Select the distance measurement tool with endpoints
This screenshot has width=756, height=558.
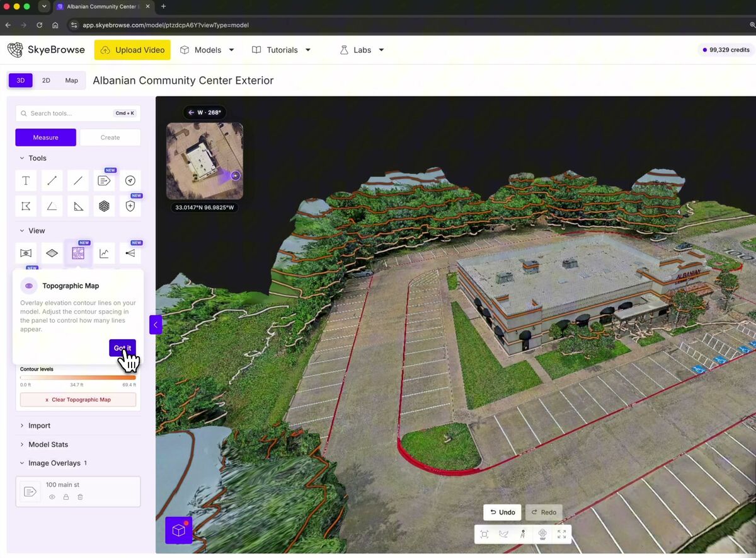[52, 181]
